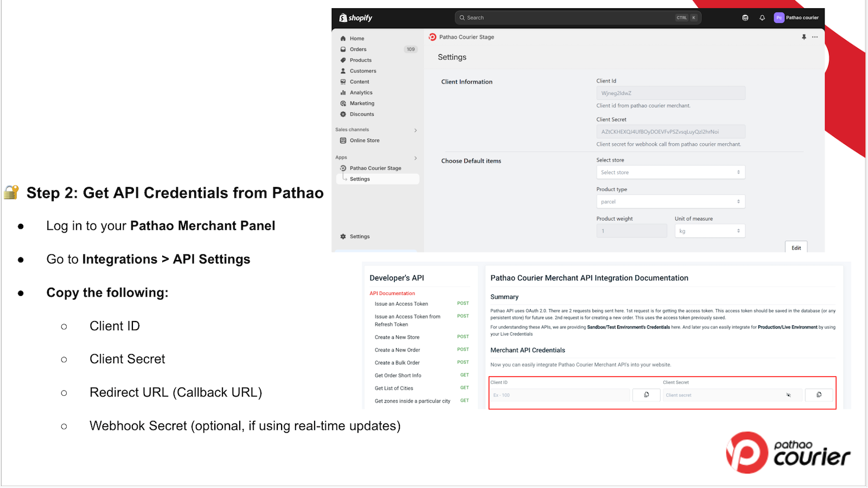Open Get List of Cities endpoint
Viewport: 868px width, 488px height.
click(394, 388)
